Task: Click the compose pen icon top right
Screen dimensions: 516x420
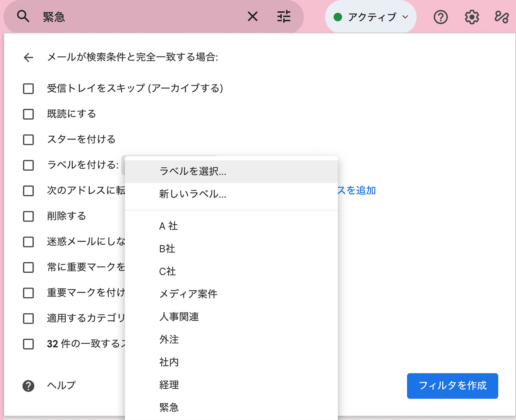Action: coord(501,17)
